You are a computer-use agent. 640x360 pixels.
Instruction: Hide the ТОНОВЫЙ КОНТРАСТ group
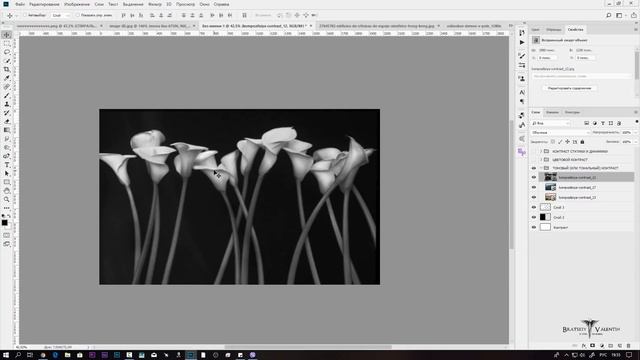coord(533,168)
